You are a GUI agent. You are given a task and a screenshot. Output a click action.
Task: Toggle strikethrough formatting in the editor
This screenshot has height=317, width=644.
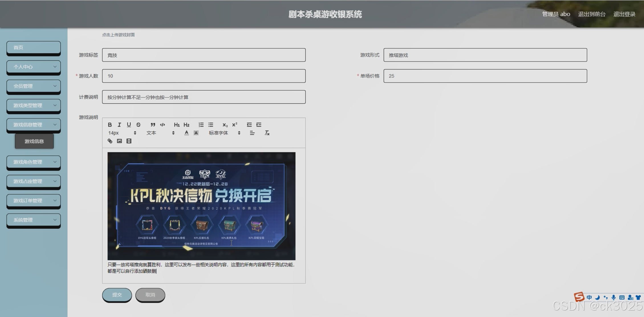click(x=138, y=125)
